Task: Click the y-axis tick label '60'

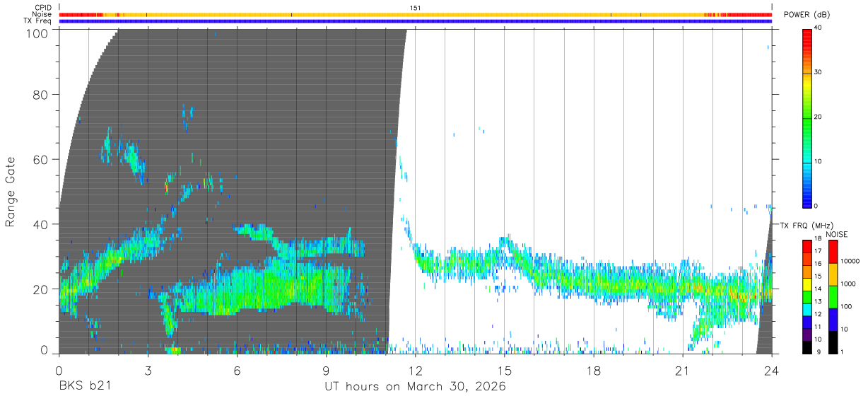Action: click(41, 159)
